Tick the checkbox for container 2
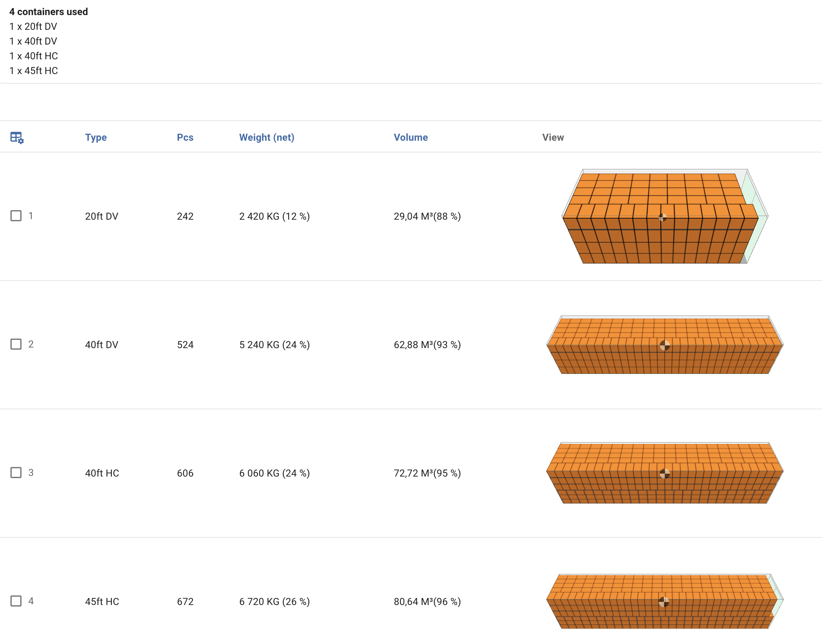This screenshot has width=822, height=644. pos(16,344)
